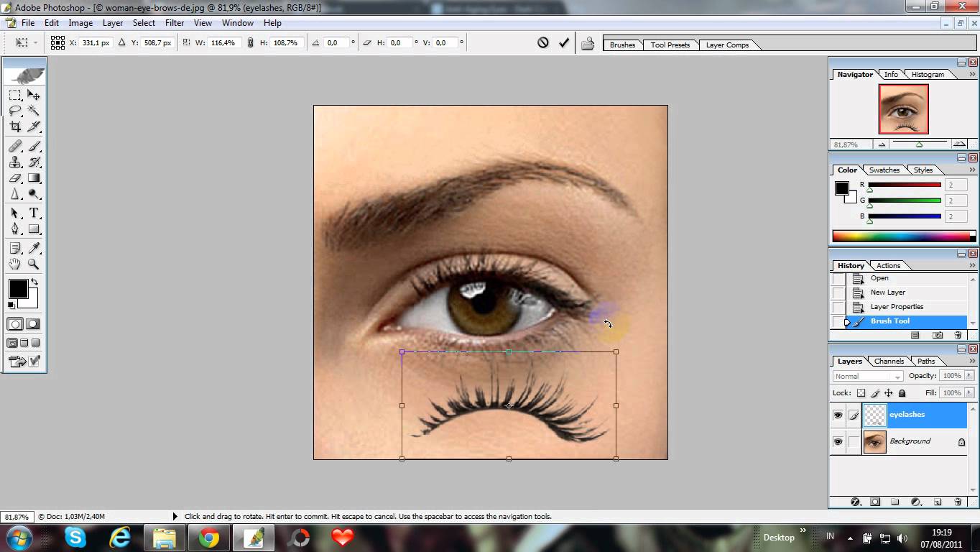
Task: Delete current state in History panel
Action: 958,335
